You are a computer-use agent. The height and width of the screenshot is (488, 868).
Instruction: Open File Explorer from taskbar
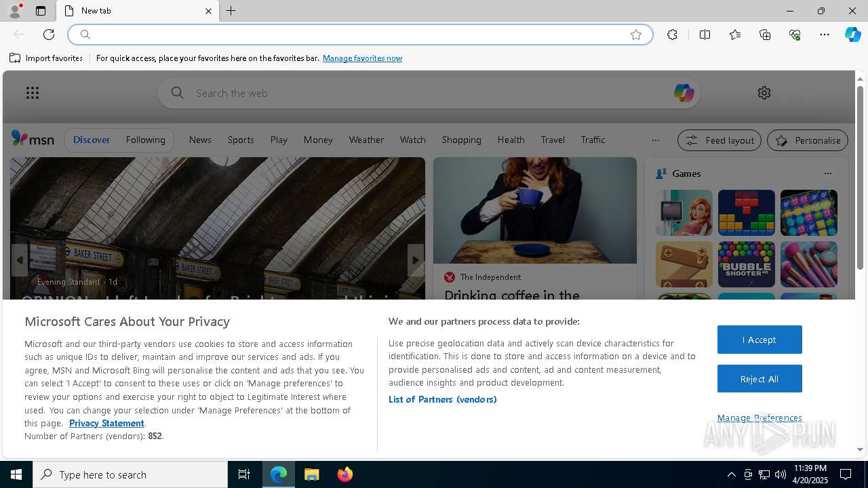pos(312,474)
